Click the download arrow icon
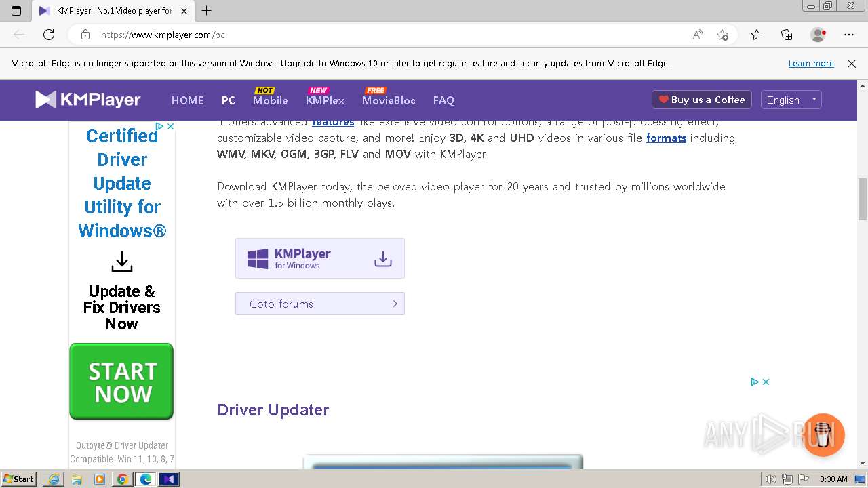868x488 pixels. point(383,259)
